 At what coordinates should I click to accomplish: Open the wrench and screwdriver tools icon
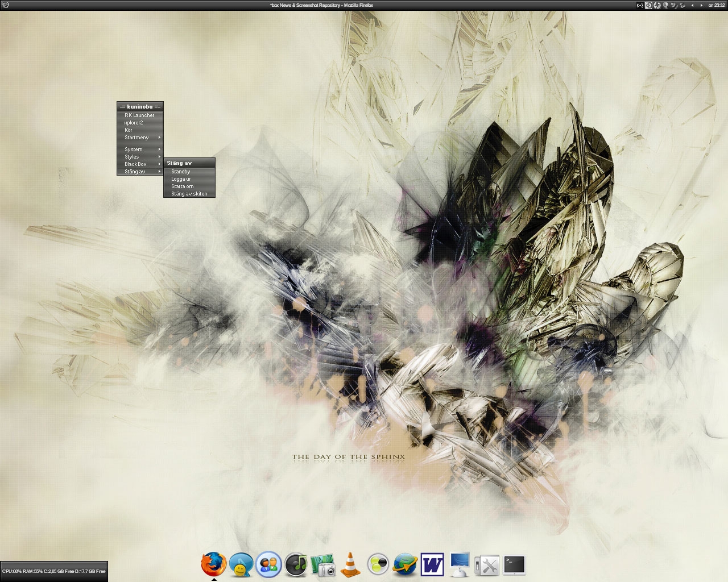pyautogui.click(x=487, y=566)
